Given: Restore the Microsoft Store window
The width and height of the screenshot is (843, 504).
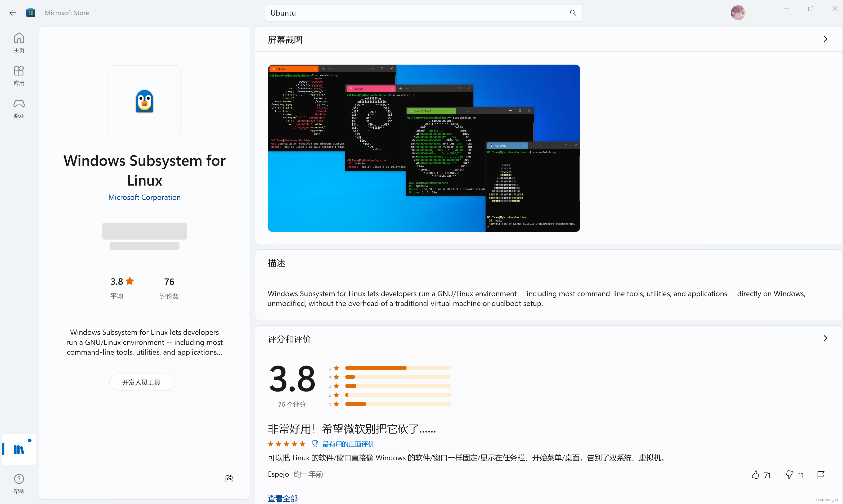Looking at the screenshot, I should coord(810,8).
